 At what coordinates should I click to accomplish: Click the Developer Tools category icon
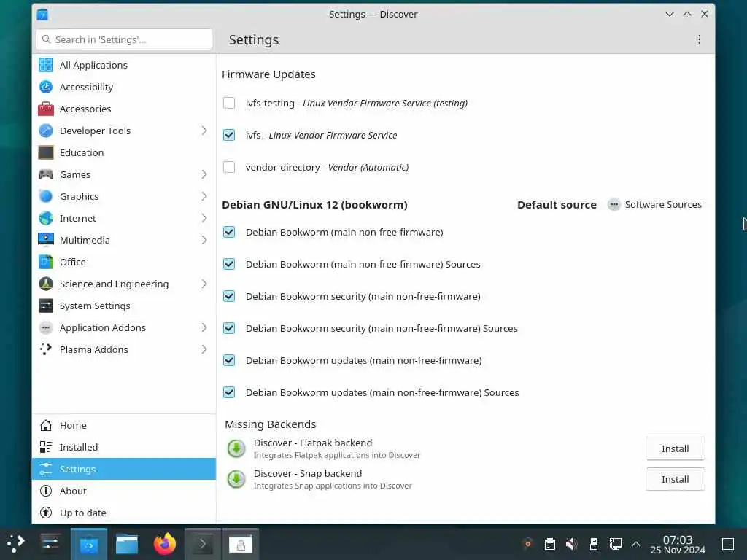point(46,131)
